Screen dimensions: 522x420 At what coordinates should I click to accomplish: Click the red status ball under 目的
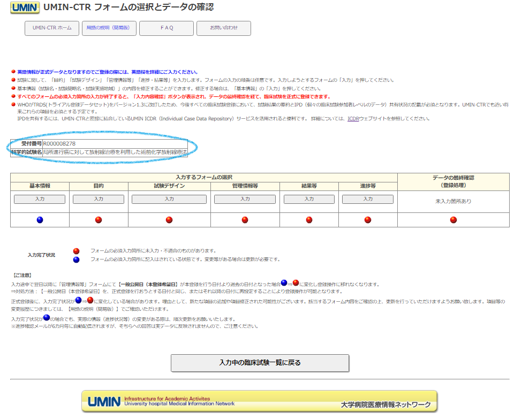tap(99, 220)
